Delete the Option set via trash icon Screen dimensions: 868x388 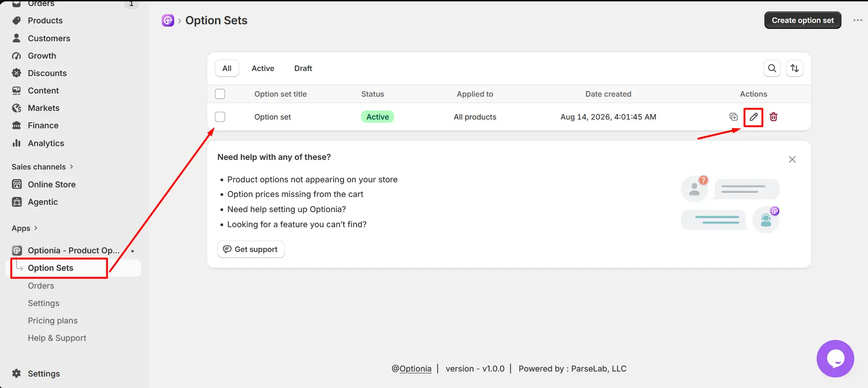point(774,117)
